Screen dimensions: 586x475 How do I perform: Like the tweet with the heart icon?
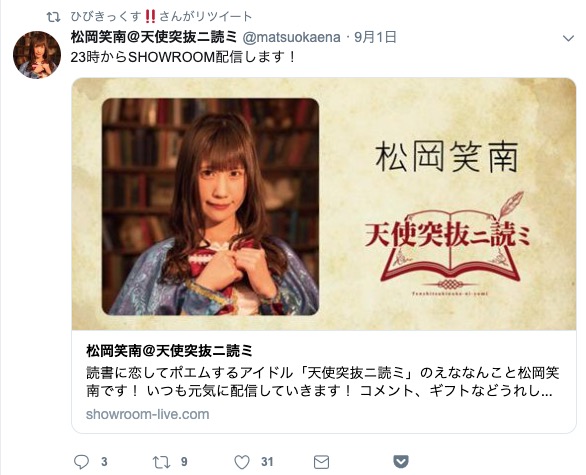pyautogui.click(x=242, y=462)
